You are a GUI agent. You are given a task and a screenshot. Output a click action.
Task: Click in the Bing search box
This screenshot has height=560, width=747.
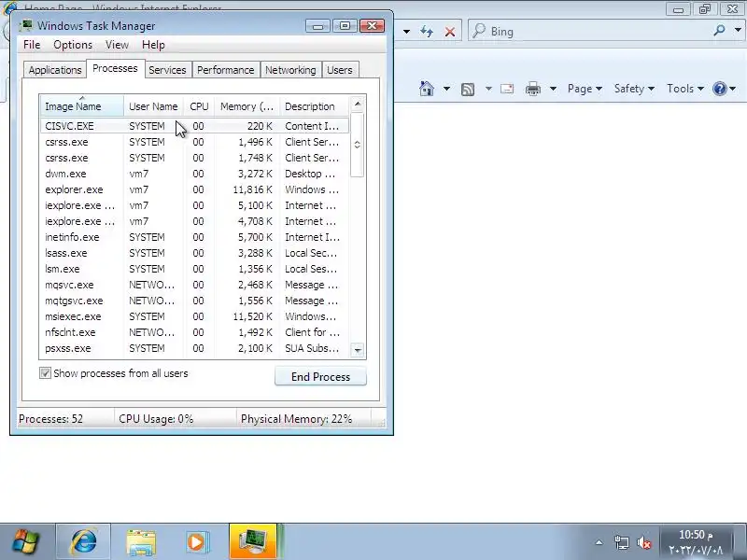(x=591, y=32)
